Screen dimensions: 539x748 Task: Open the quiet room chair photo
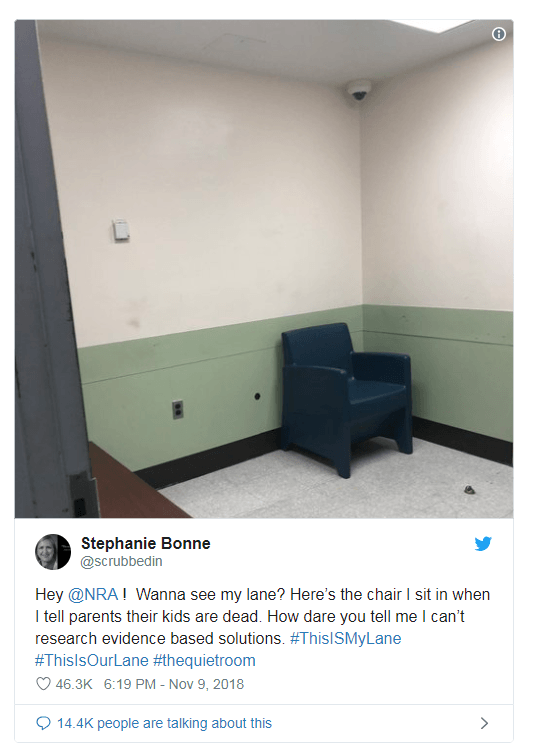pyautogui.click(x=264, y=269)
